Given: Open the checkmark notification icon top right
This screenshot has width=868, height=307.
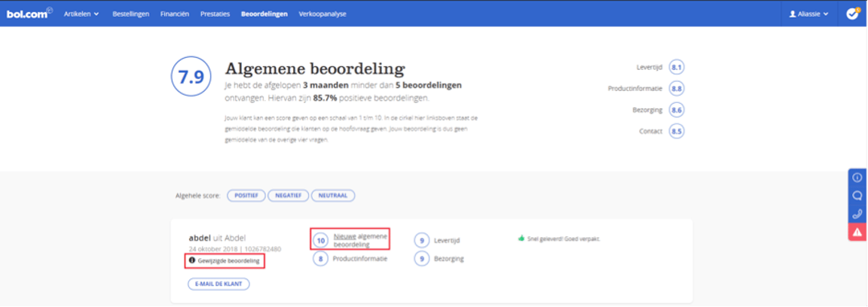Looking at the screenshot, I should [852, 14].
